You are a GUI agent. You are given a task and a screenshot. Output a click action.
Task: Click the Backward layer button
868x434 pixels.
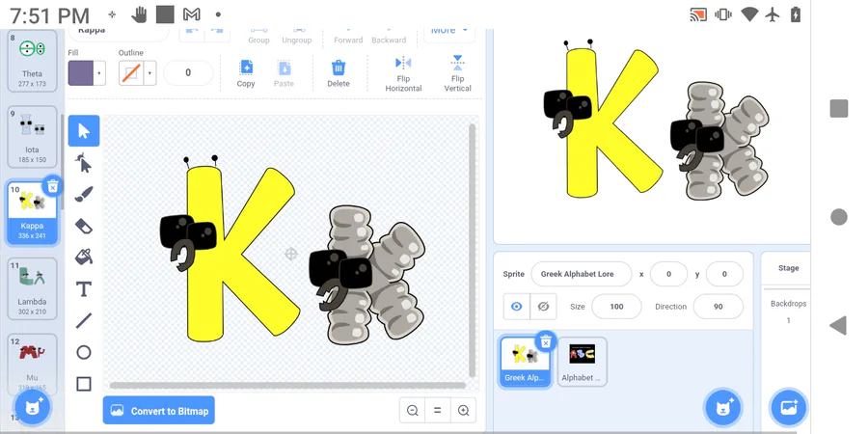coord(389,36)
